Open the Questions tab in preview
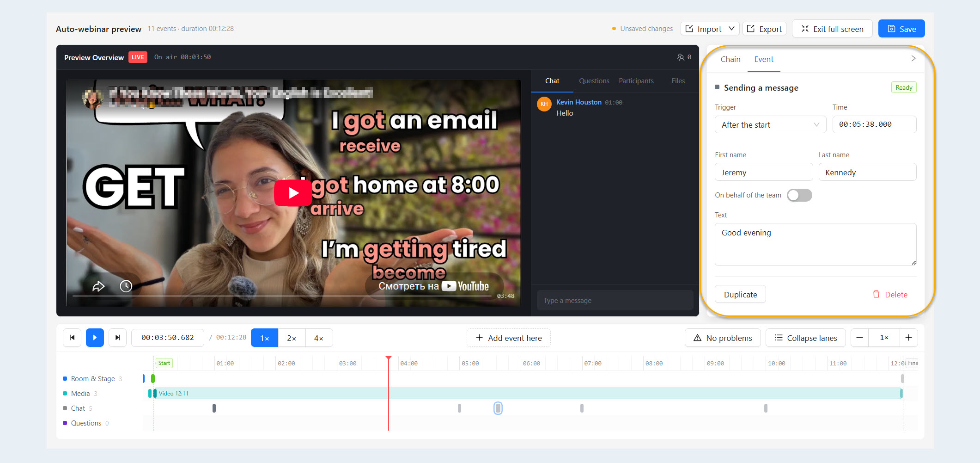Viewport: 980px width, 463px height. point(594,81)
